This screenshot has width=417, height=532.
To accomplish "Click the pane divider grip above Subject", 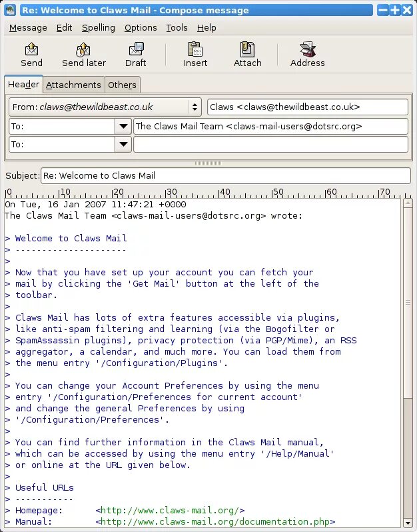I will tap(208, 163).
